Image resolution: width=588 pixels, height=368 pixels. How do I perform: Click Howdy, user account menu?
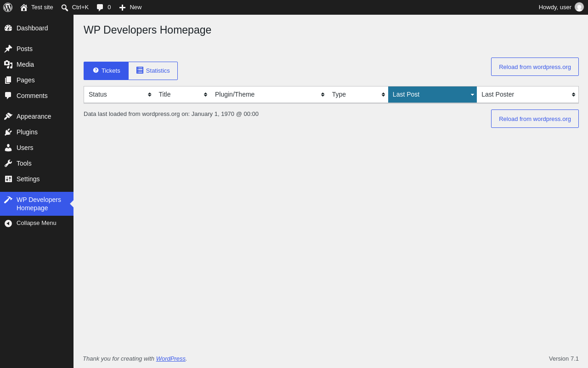pos(561,7)
